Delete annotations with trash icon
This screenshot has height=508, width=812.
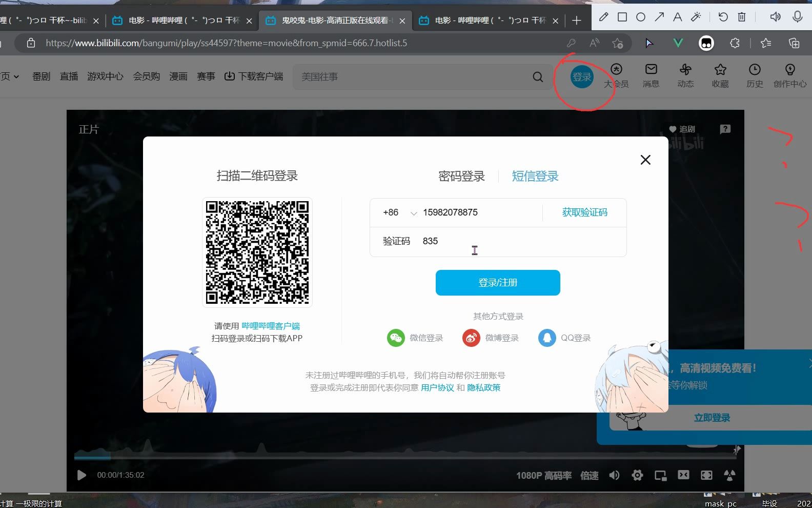pos(742,17)
